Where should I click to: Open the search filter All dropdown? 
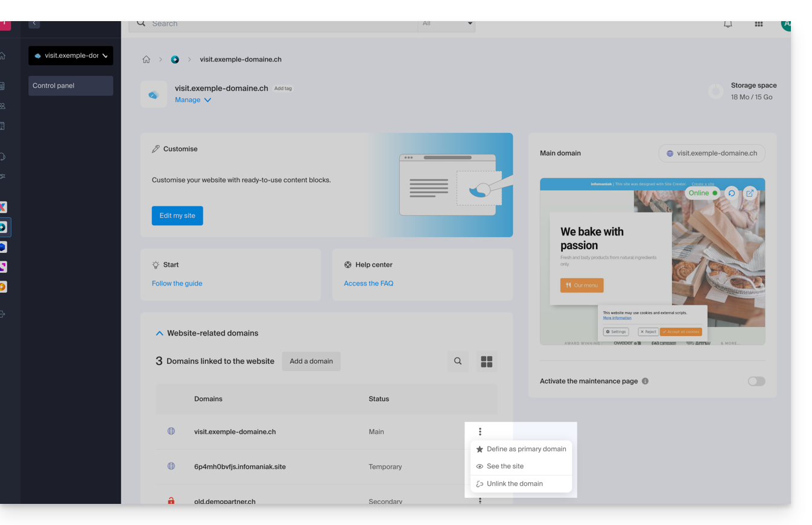tap(446, 24)
